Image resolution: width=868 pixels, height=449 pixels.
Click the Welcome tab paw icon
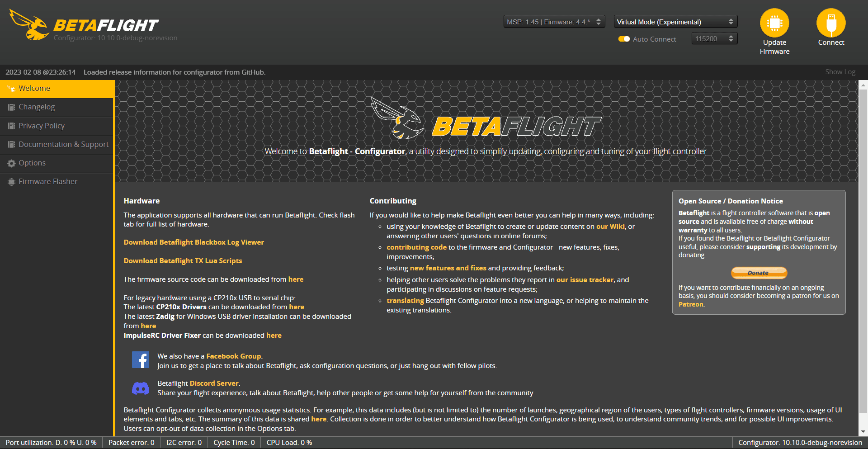[11, 88]
